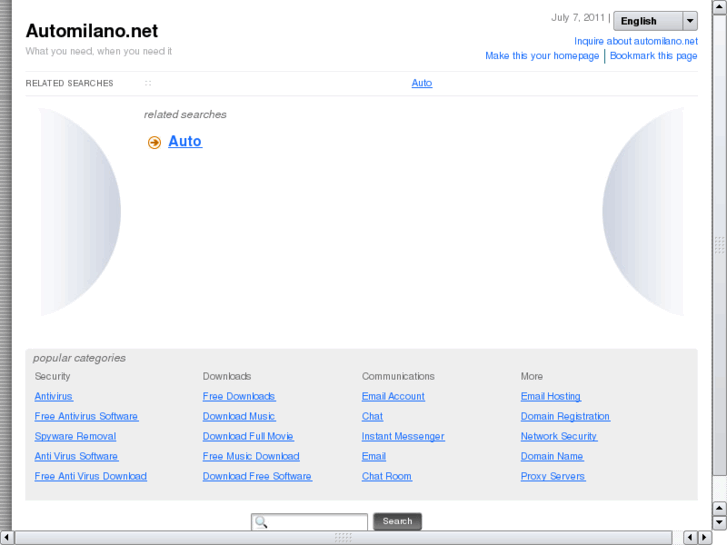Open Anti Virus Software link
Screen dimensions: 727x545
(76, 456)
